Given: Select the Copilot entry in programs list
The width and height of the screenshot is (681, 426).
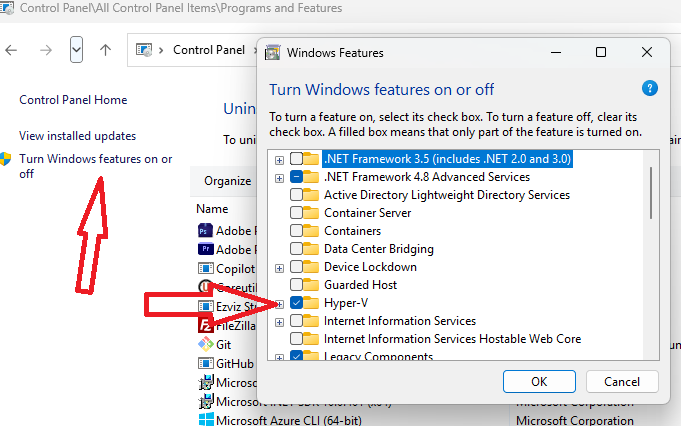Looking at the screenshot, I should 235,269.
